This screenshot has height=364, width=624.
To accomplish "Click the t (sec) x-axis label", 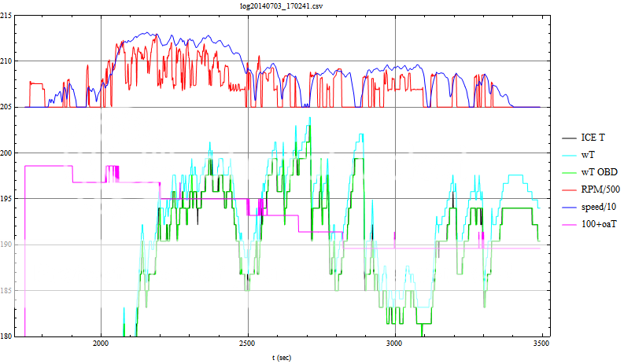I will click(282, 358).
